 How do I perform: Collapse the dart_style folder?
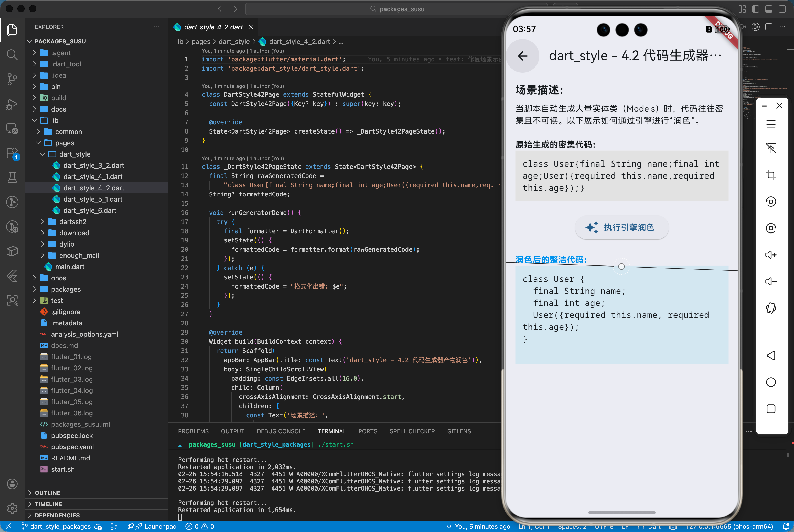[x=75, y=154]
